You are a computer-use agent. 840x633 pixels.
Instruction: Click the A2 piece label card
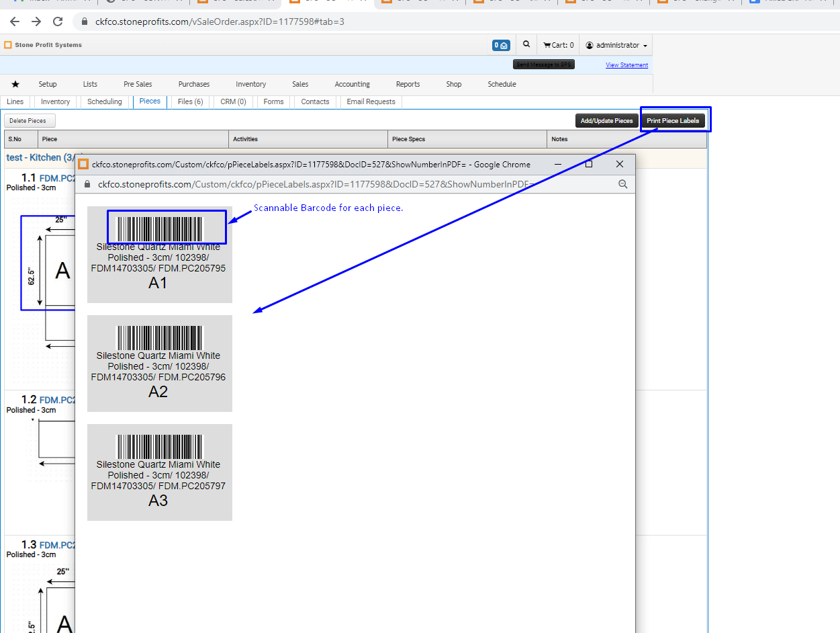160,364
